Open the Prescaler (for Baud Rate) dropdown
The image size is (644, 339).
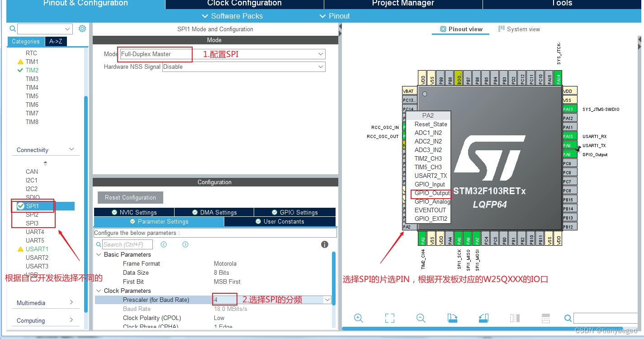pos(327,299)
